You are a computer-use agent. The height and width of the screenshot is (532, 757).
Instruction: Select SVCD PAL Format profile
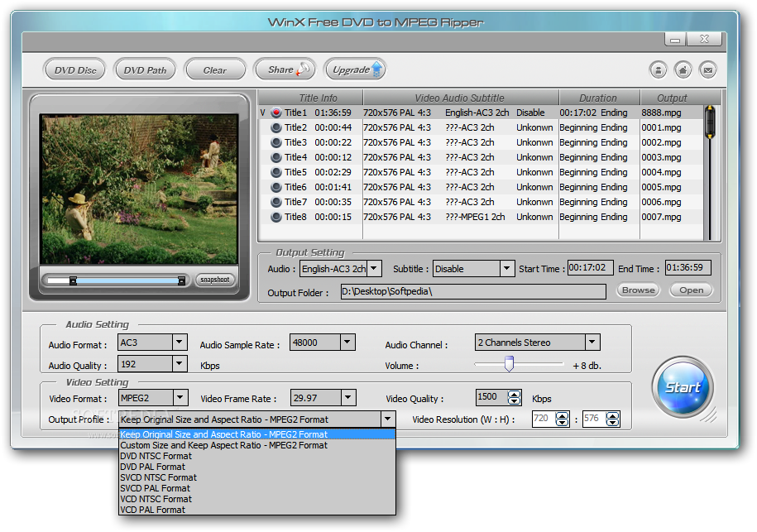pyautogui.click(x=256, y=488)
